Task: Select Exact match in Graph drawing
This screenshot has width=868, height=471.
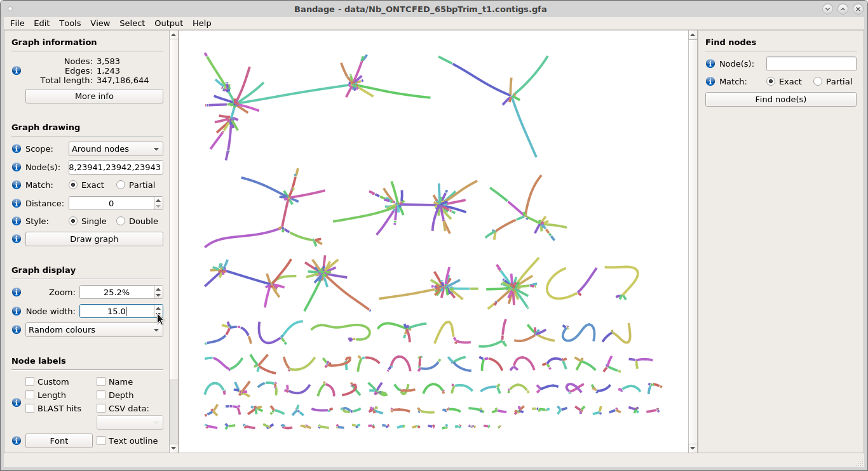Action: click(x=73, y=185)
